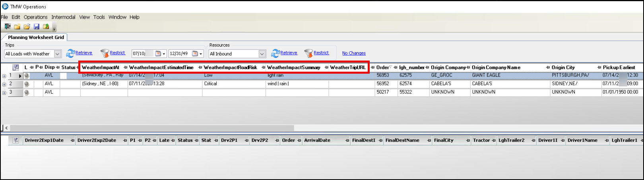The width and height of the screenshot is (644, 180).
Task: Open calendar for 07/10 start date
Action: [158, 53]
